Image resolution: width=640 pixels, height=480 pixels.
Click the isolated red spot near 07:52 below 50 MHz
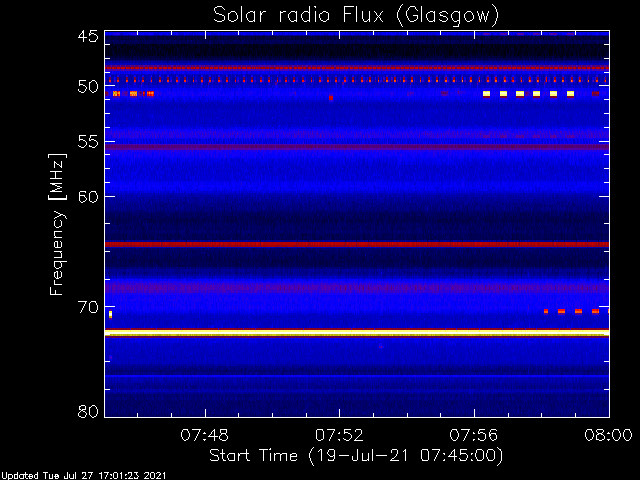[331, 98]
